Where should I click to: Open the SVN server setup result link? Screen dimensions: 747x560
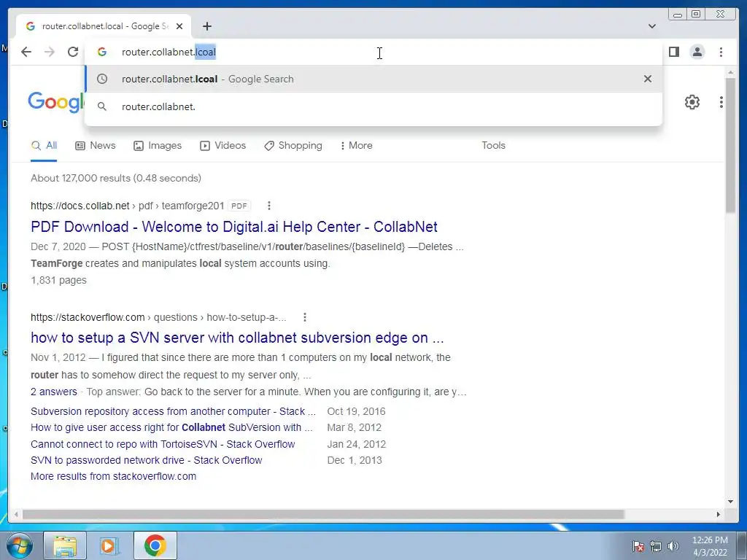[x=237, y=338]
